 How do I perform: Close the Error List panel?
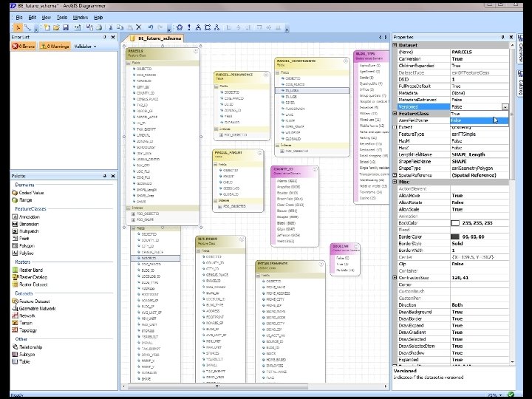113,37
